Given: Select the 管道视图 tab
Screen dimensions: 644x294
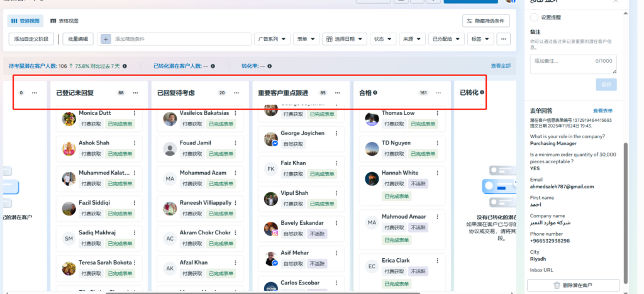Looking at the screenshot, I should (x=26, y=21).
